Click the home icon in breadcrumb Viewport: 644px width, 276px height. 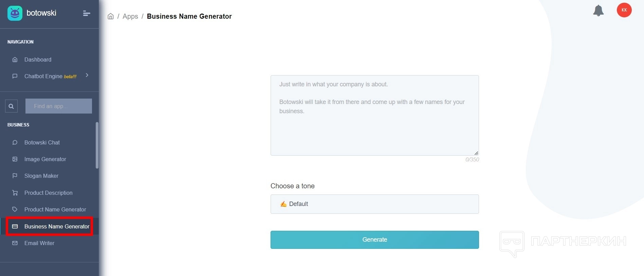pyautogui.click(x=111, y=16)
